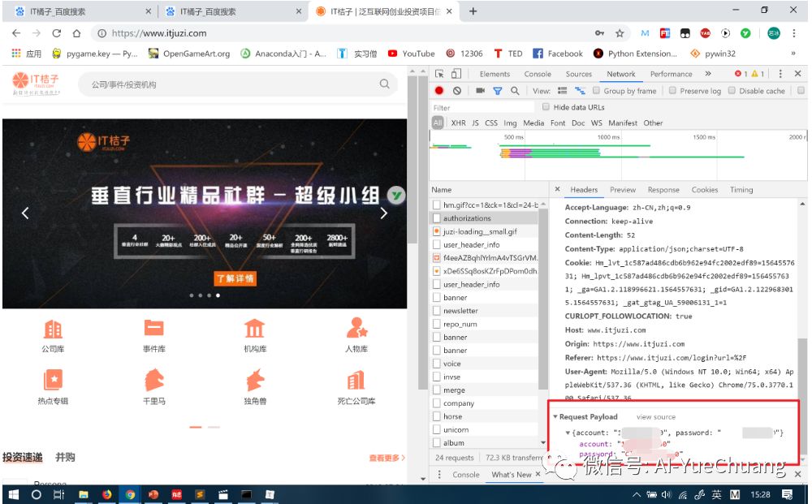
Task: Open the 公司库 category icon
Action: pyautogui.click(x=53, y=329)
